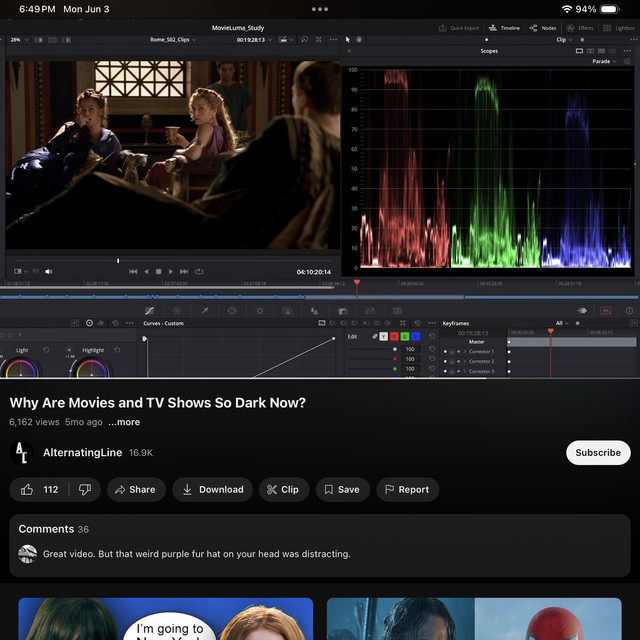Image resolution: width=640 pixels, height=640 pixels.
Task: Toggle the viewer fullscreen expand icon
Action: pos(319,40)
